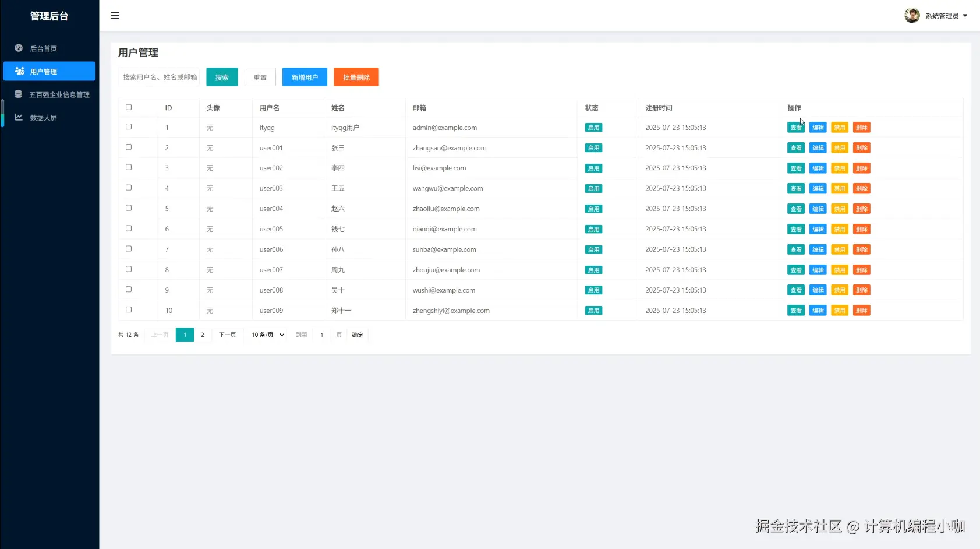Select the users icon beside 用户管理
980x549 pixels.
point(19,71)
